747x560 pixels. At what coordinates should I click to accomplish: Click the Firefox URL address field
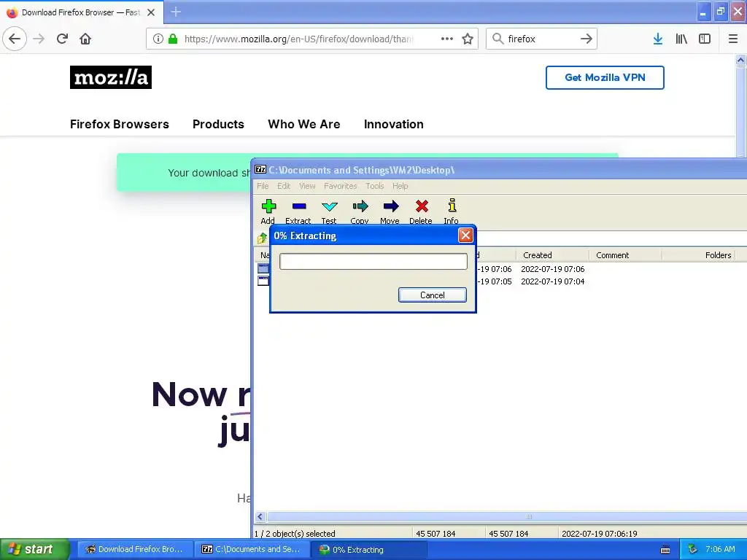coord(298,39)
